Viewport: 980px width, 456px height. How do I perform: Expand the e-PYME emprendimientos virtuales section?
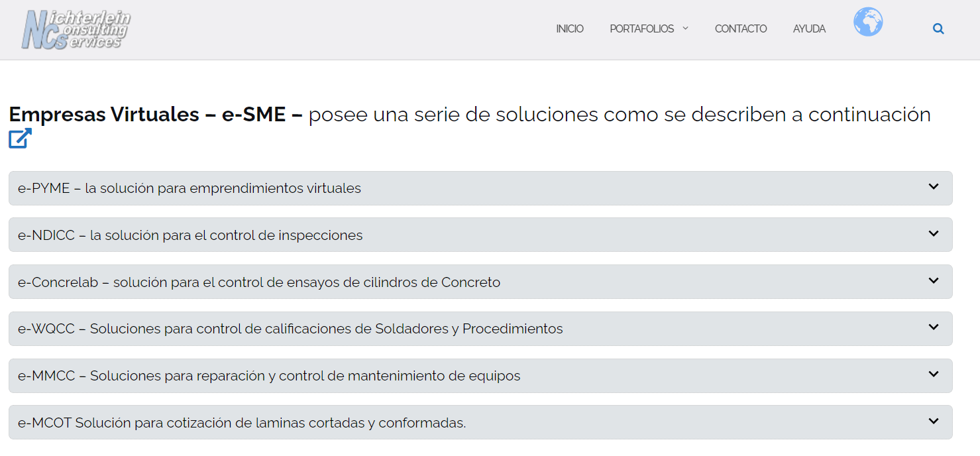(x=190, y=188)
